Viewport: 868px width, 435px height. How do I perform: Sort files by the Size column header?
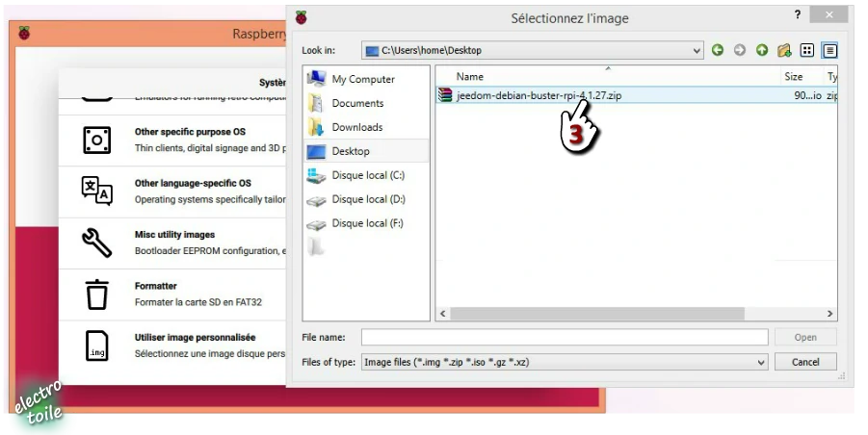(801, 76)
